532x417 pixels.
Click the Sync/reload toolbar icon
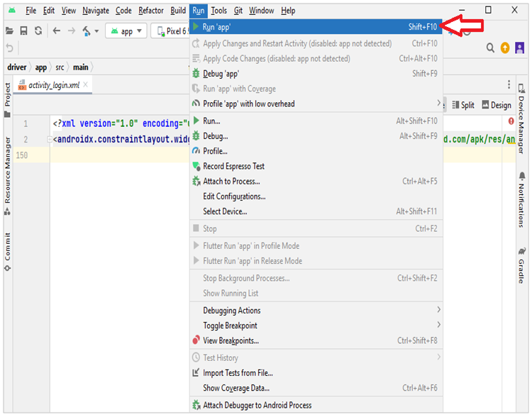click(38, 31)
